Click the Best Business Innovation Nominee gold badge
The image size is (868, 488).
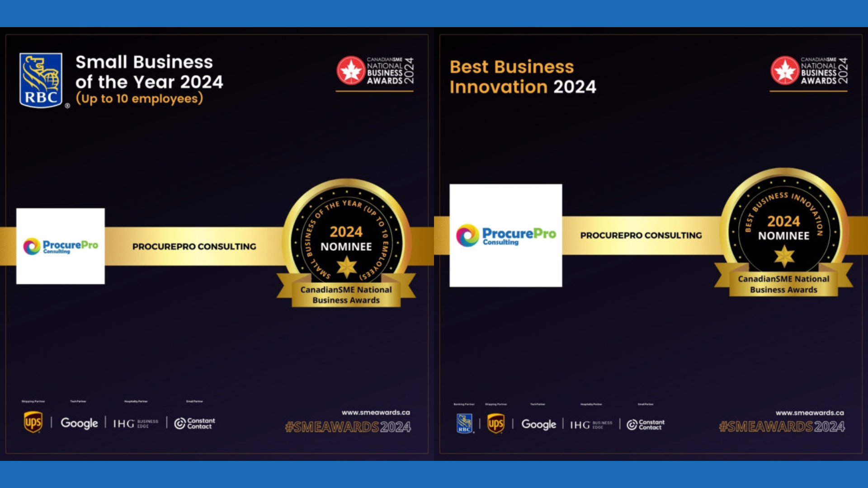pyautogui.click(x=784, y=232)
